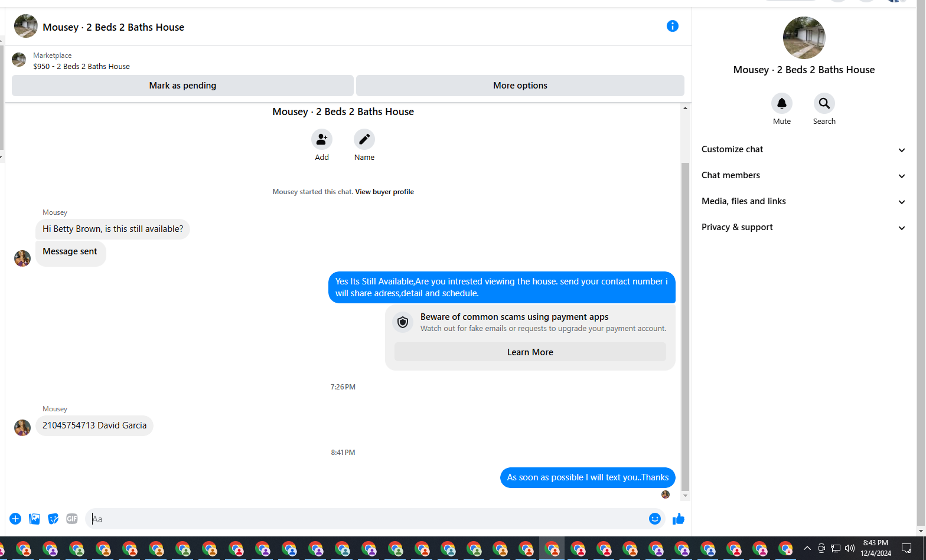Screen dimensions: 926x560
Task: Expand Media, files and links
Action: [803, 201]
